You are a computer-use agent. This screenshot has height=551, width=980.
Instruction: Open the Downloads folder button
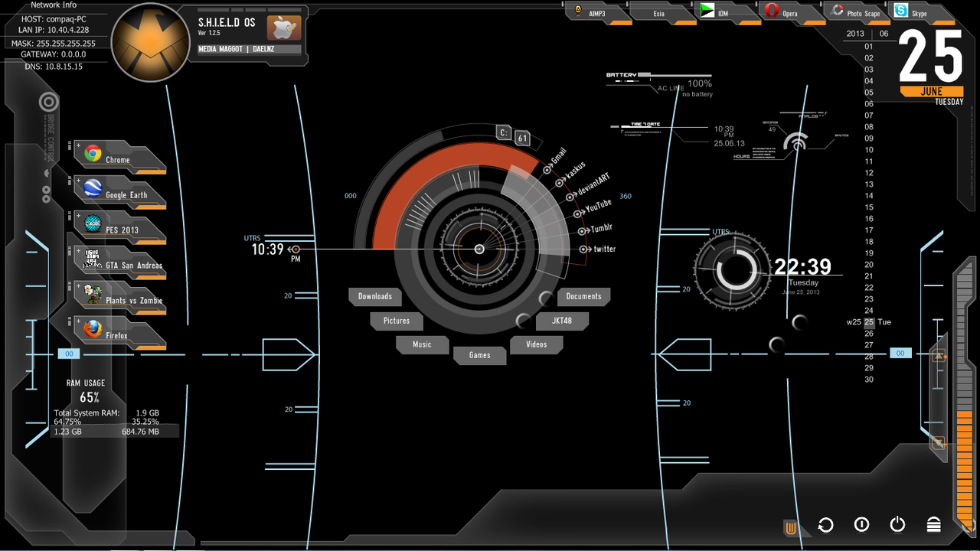click(375, 296)
